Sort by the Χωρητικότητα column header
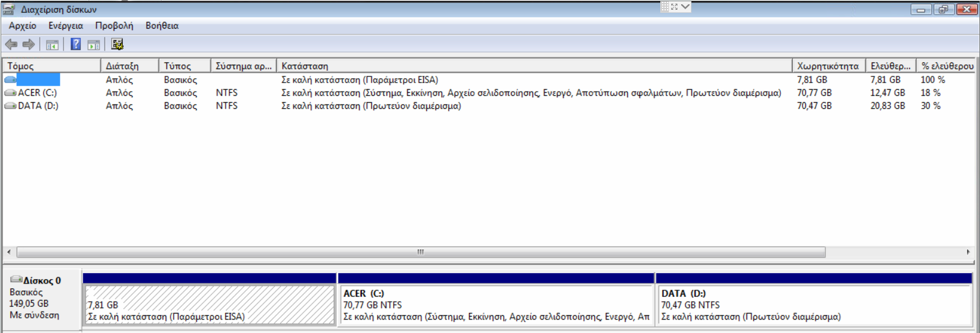Viewport: 980px width, 333px height. click(x=829, y=66)
